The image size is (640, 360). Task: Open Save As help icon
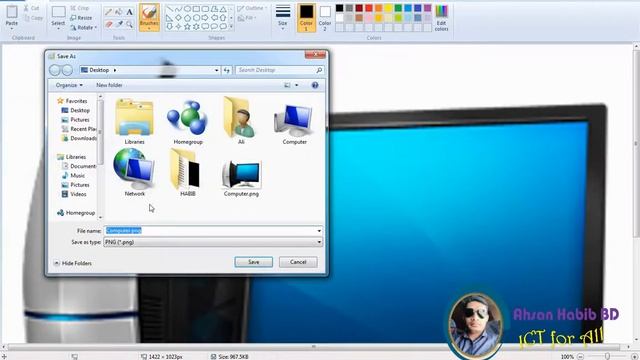point(315,85)
